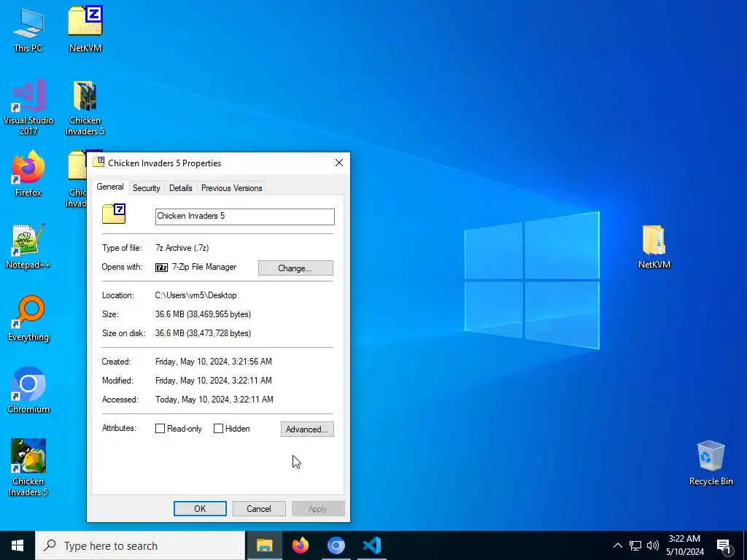Toggle the Read-only checkbox
This screenshot has height=560, width=747.
[160, 429]
